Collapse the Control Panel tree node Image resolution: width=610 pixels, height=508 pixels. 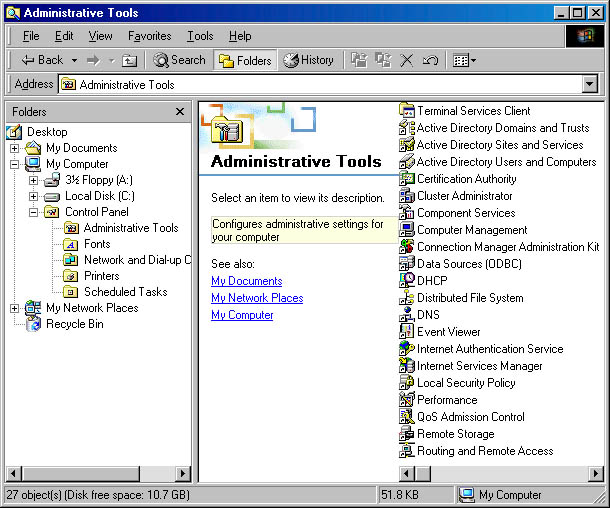(34, 212)
